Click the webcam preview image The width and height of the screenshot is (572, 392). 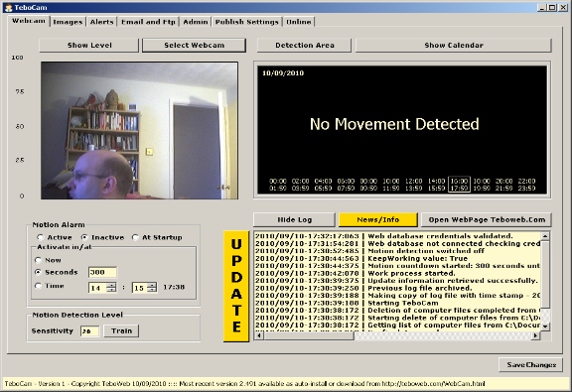tap(139, 131)
